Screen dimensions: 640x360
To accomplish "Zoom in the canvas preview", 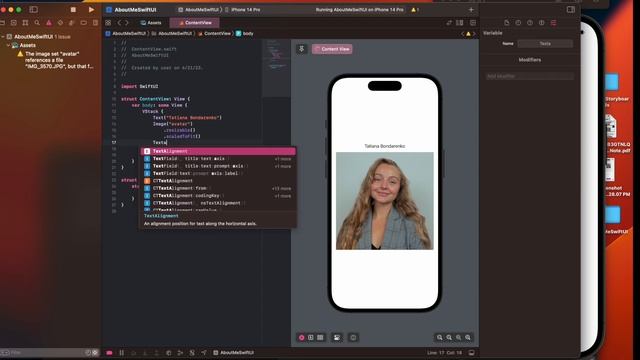I will (468, 338).
